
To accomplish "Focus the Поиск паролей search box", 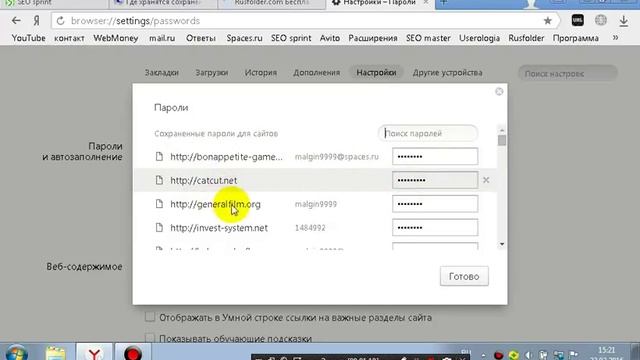I will click(428, 133).
